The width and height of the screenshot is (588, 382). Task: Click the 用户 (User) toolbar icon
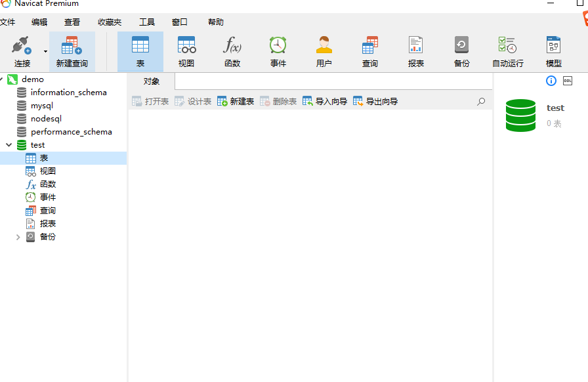pyautogui.click(x=324, y=51)
